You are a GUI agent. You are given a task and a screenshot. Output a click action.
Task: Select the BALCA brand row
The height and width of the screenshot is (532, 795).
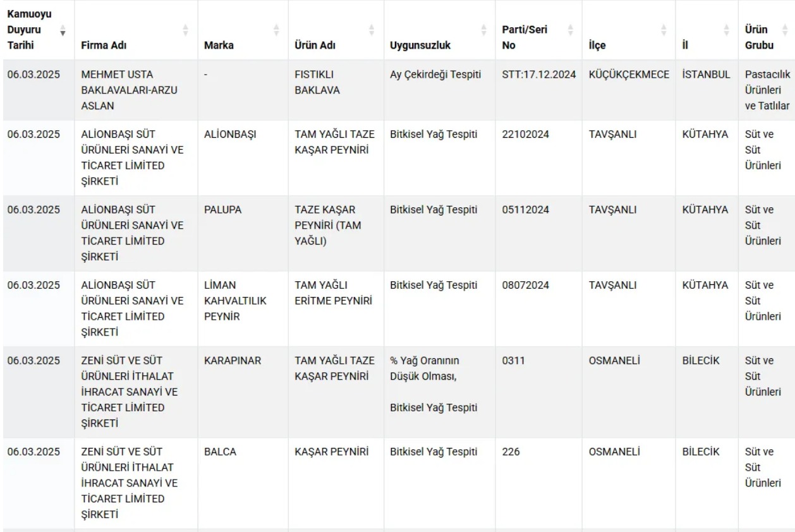397,483
